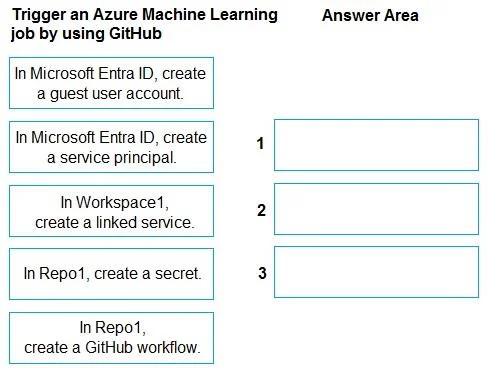Click the number 1 label
488x370 pixels.
click(260, 143)
